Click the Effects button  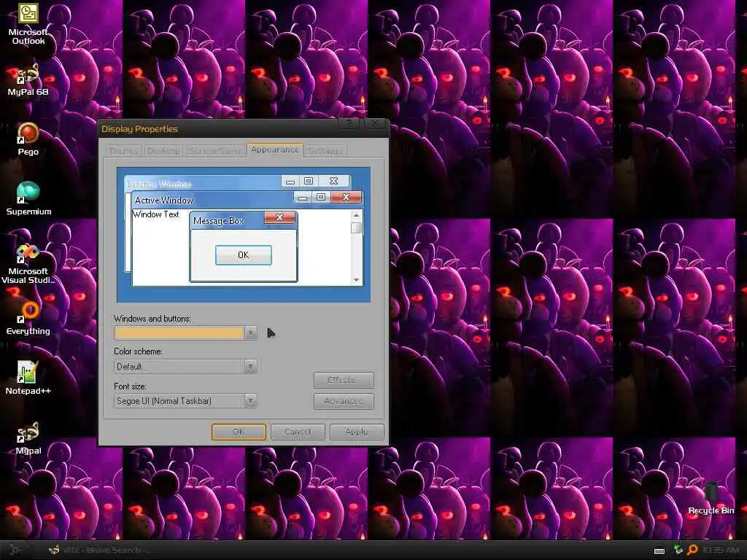pyautogui.click(x=344, y=380)
